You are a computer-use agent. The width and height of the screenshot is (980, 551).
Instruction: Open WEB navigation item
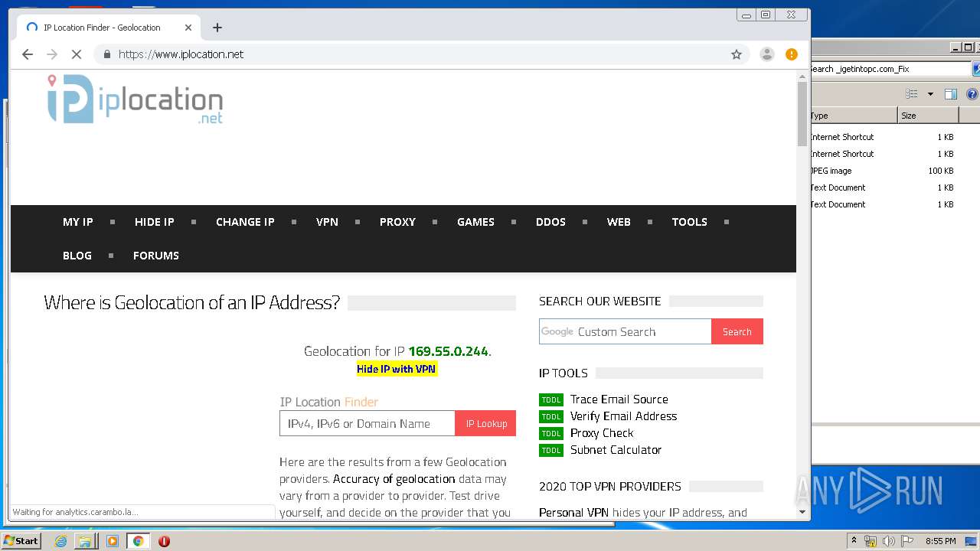pos(619,222)
